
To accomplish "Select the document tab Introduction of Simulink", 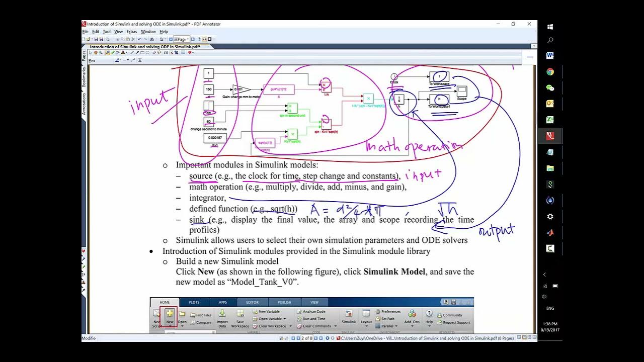I will (x=145, y=47).
